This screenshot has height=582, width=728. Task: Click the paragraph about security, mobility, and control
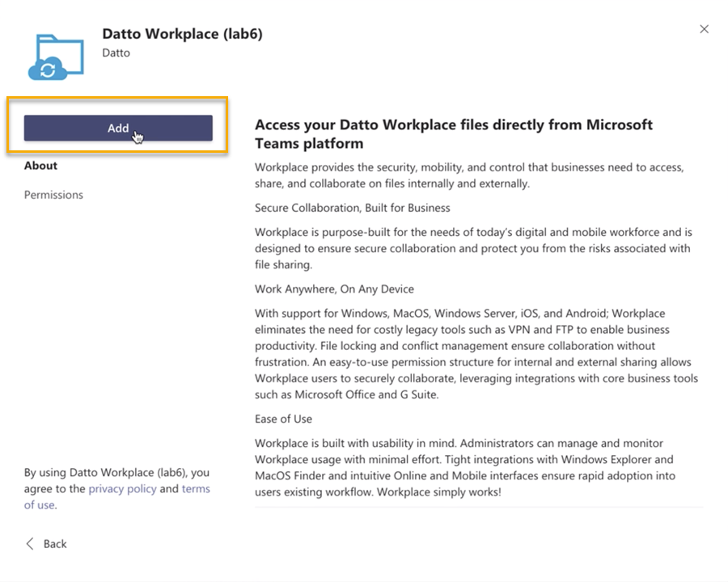[x=469, y=175]
